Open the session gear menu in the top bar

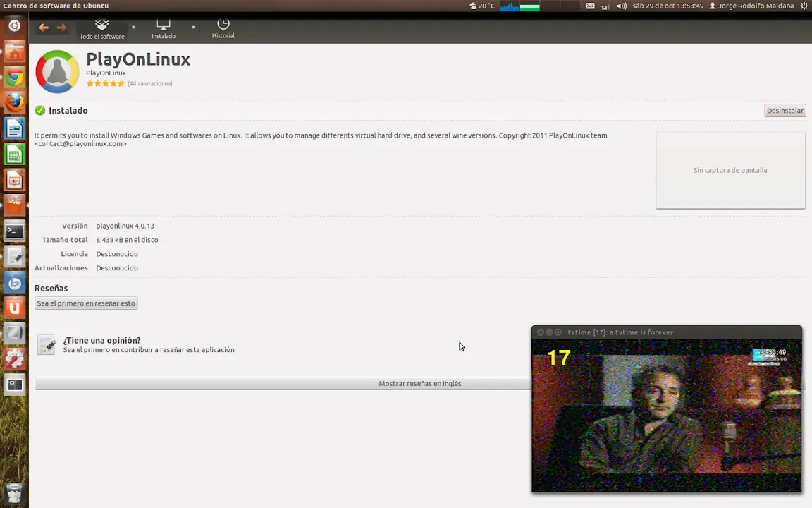pos(804,6)
